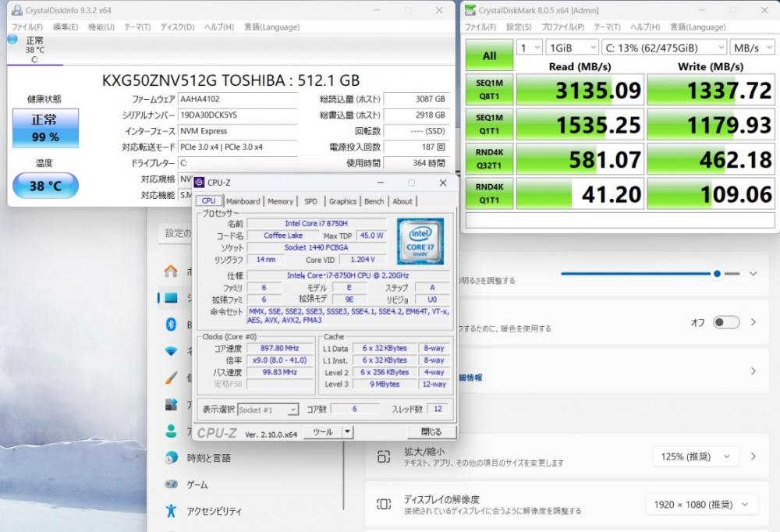Open the 詳細情報 details link in display settings
This screenshot has width=780, height=532.
click(x=470, y=378)
